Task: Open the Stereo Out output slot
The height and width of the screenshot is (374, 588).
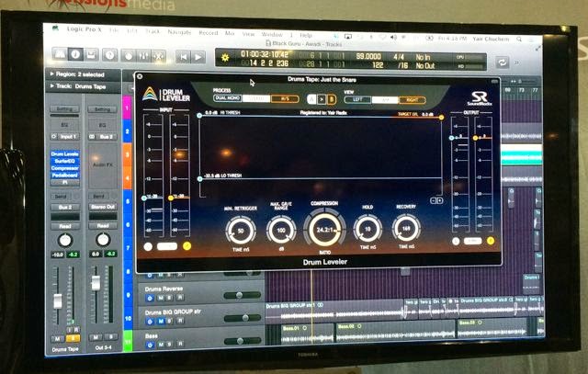Action: 103,207
